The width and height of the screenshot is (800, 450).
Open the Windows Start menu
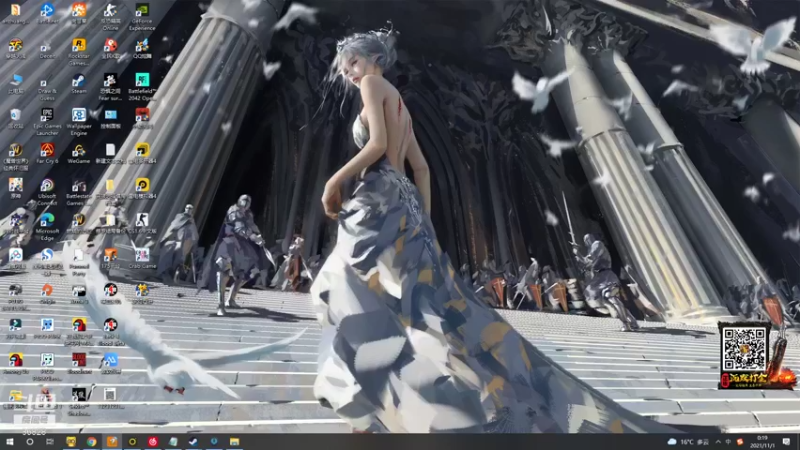pyautogui.click(x=9, y=442)
